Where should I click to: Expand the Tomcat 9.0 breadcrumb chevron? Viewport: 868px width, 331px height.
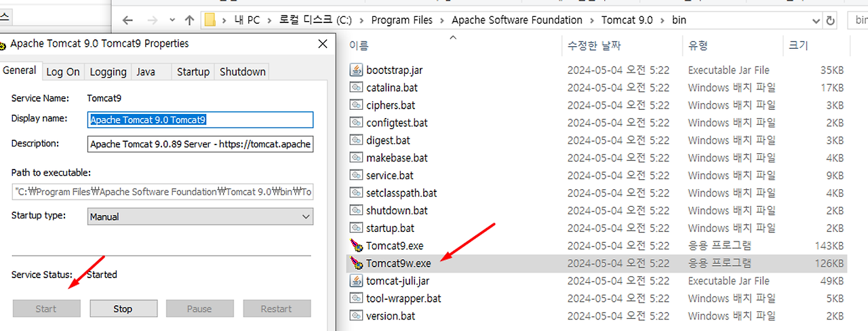663,20
